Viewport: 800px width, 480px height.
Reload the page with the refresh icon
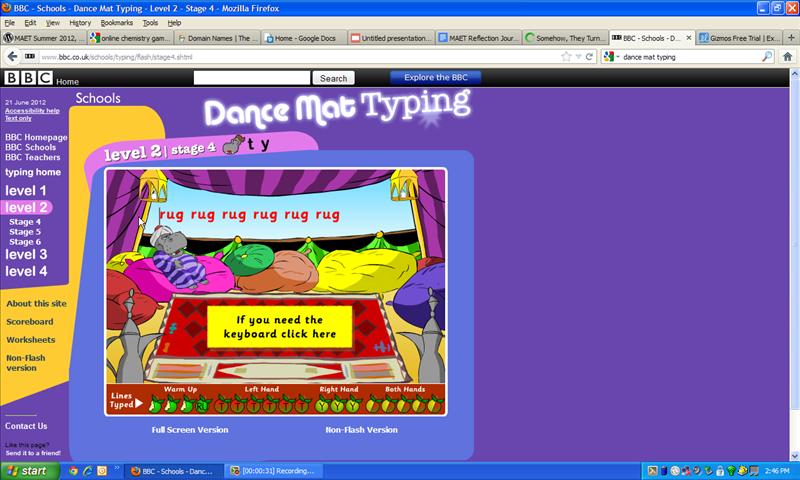click(589, 57)
